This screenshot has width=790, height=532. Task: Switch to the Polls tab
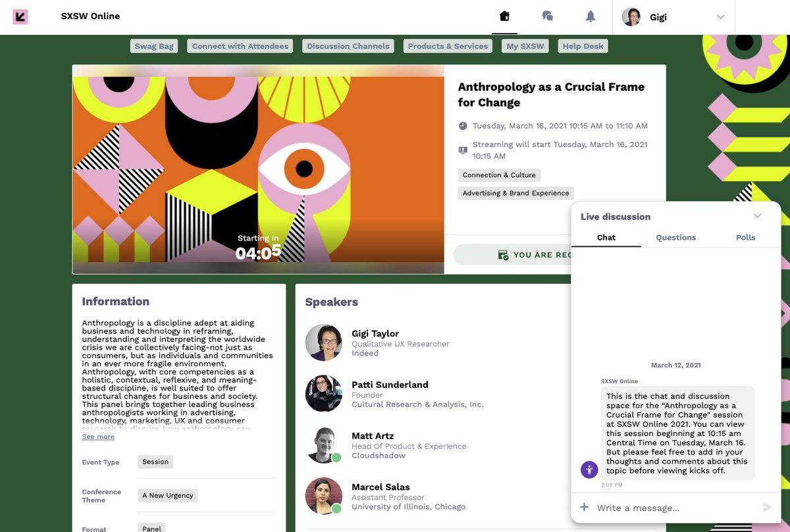pos(745,238)
